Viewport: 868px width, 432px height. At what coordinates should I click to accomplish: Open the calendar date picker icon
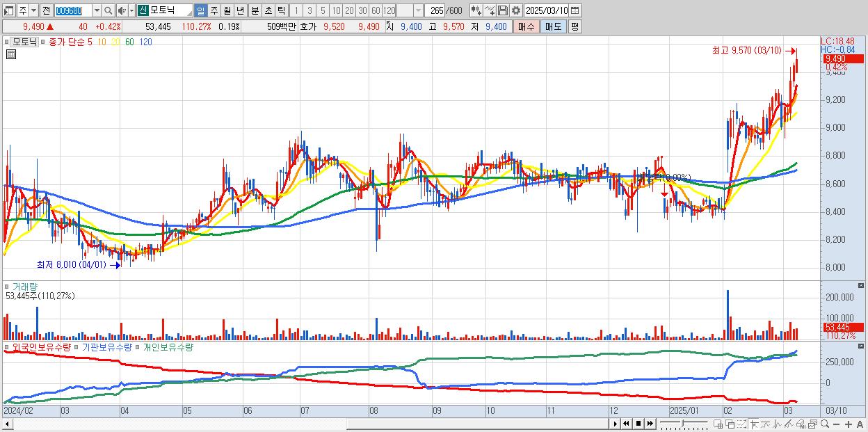[574, 10]
